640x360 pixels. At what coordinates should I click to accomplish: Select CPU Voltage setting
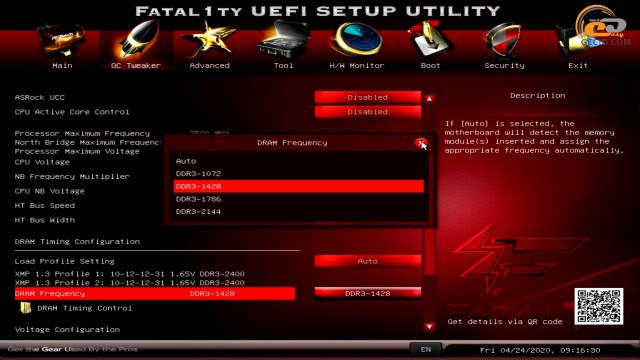42,162
